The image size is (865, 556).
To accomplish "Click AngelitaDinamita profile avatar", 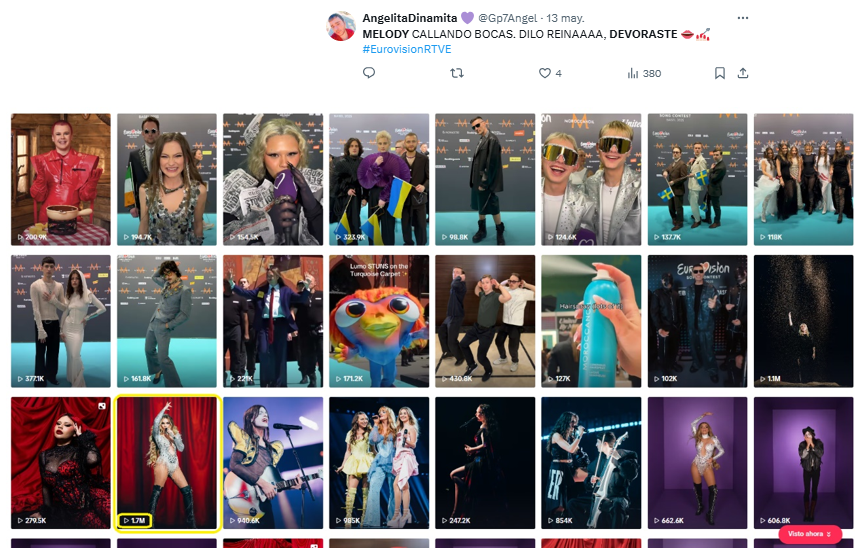I will point(341,26).
